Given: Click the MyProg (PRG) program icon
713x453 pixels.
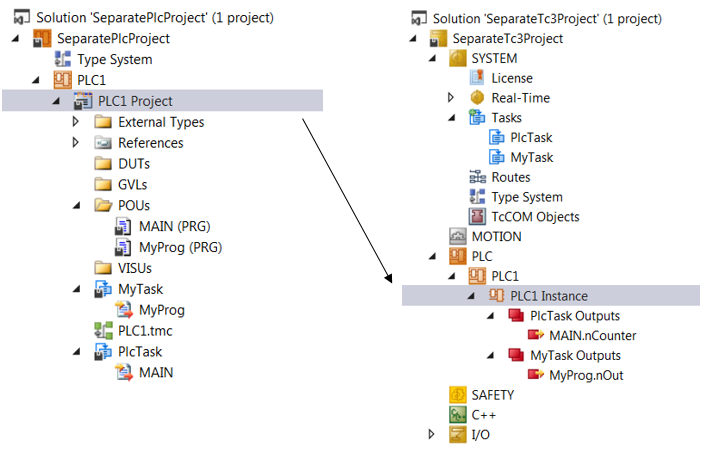Looking at the screenshot, I should click(123, 247).
